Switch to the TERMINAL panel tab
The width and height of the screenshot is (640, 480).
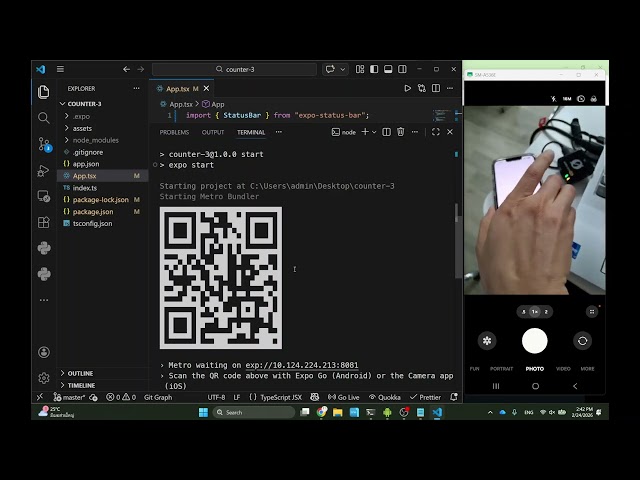tap(251, 132)
